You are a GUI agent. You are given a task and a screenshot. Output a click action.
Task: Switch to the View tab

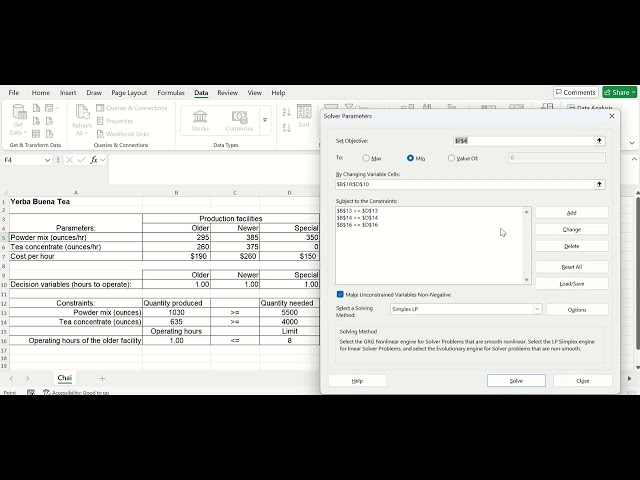[254, 93]
